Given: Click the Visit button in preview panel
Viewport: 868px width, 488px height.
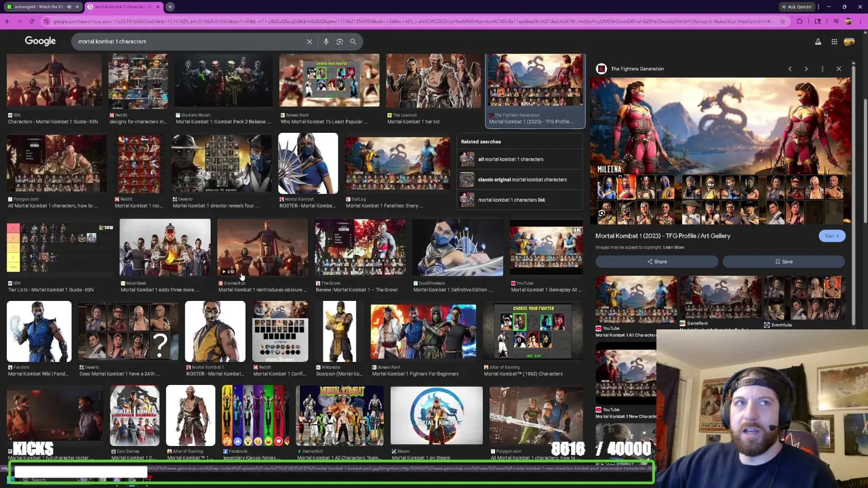Looking at the screenshot, I should [831, 236].
